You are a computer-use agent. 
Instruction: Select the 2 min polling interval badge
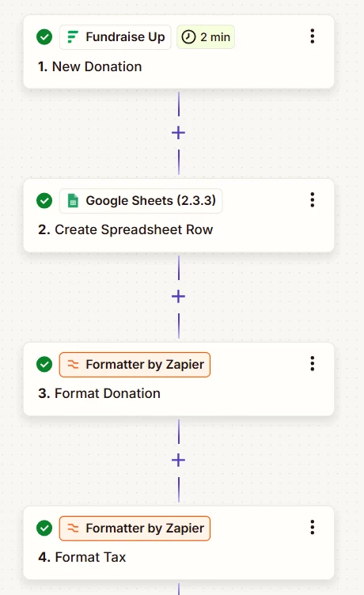[206, 37]
